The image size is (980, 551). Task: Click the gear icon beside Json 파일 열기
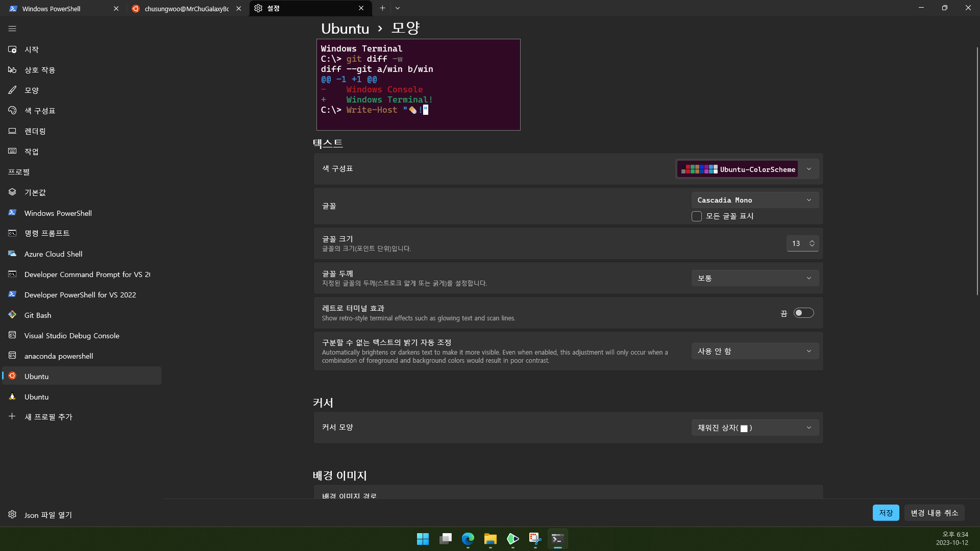point(12,514)
